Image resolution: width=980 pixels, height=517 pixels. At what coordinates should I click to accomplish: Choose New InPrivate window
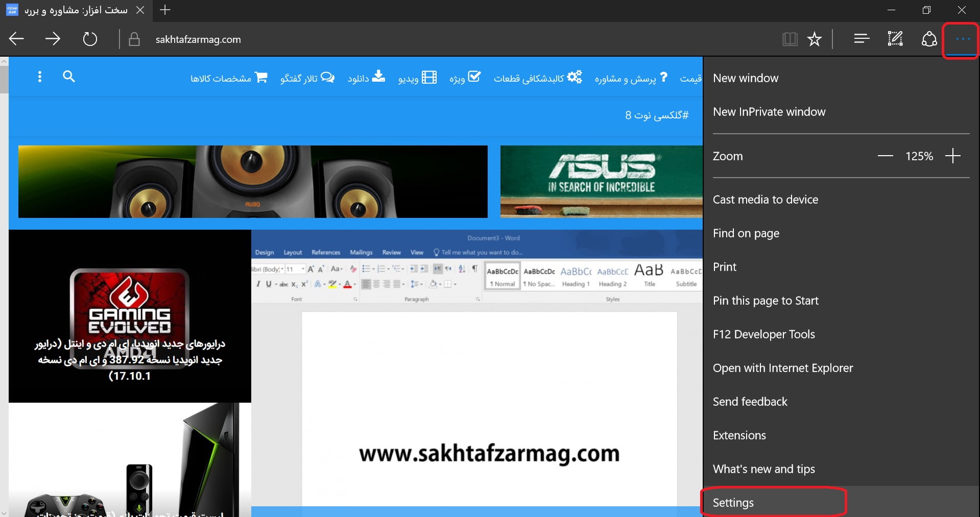coord(769,112)
